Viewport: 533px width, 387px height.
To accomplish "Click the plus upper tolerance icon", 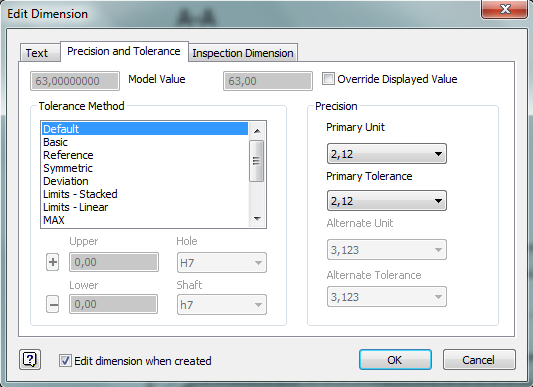I will (53, 262).
